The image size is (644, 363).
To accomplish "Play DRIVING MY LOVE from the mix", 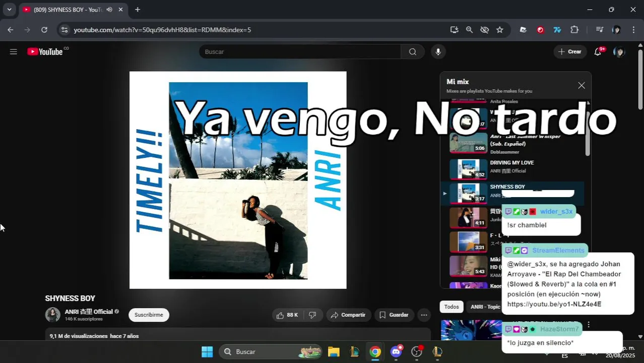I will point(512,169).
